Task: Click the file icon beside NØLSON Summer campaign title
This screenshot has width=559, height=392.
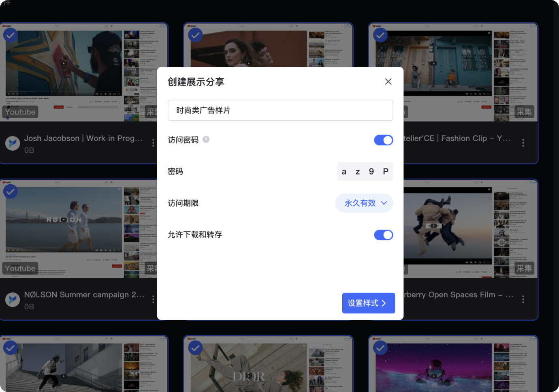Action: tap(13, 299)
